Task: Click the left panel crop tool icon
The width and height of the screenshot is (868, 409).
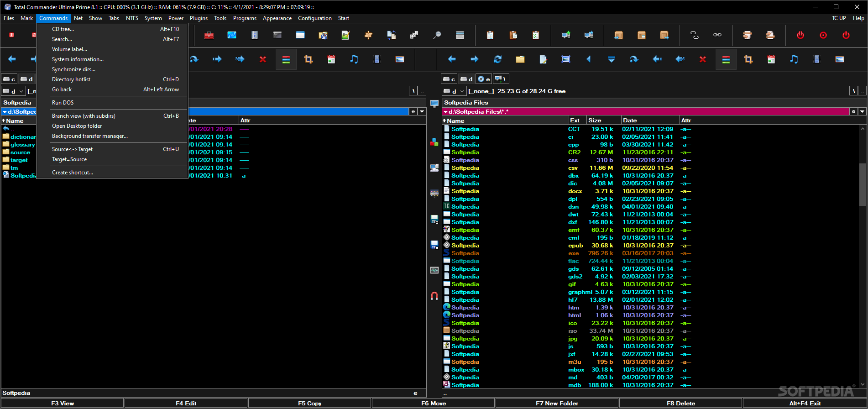Action: tap(309, 59)
